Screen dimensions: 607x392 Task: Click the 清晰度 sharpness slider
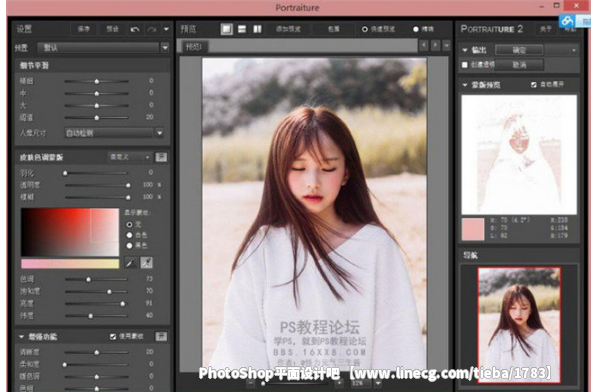click(96, 353)
